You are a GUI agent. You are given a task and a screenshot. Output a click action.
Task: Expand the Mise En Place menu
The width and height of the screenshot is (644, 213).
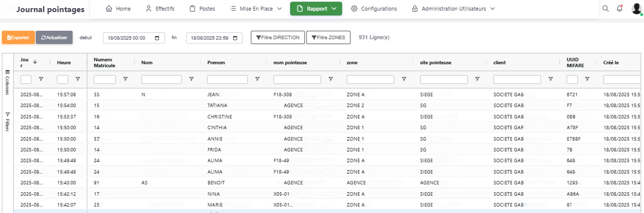coord(256,9)
